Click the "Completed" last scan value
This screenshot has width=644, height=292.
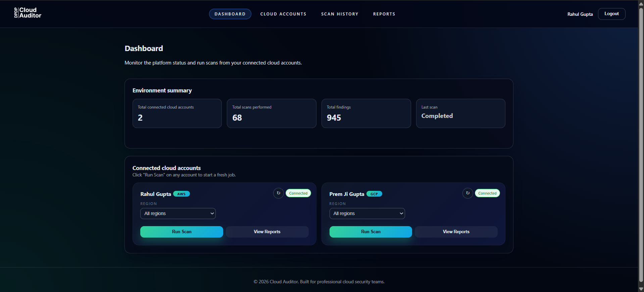point(437,116)
